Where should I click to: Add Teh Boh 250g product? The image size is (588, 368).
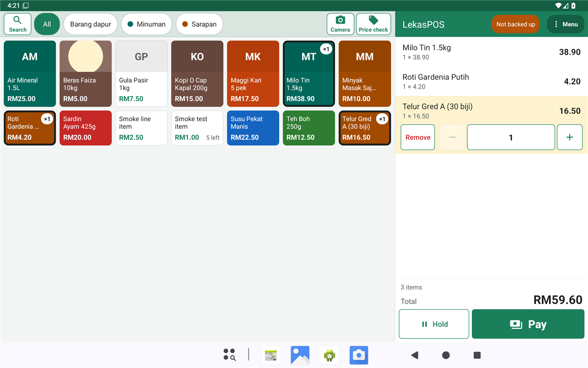pos(309,128)
